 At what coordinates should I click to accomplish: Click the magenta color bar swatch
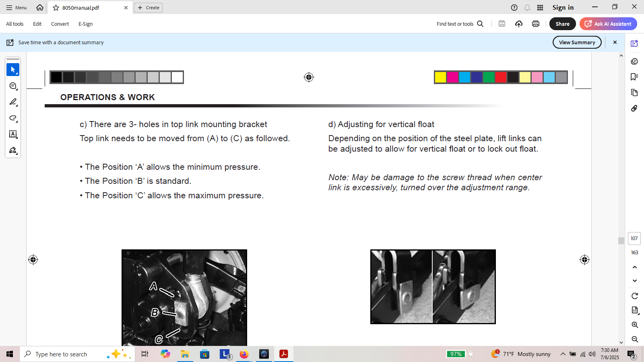(452, 77)
